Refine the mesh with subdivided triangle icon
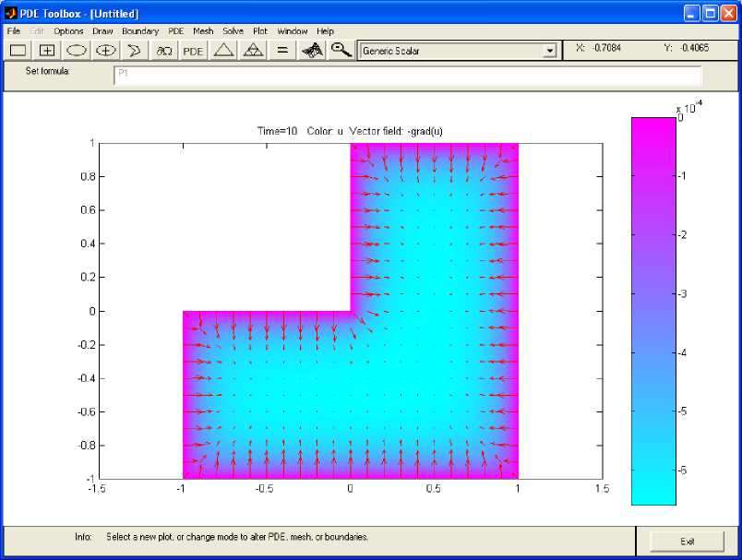 tap(253, 51)
